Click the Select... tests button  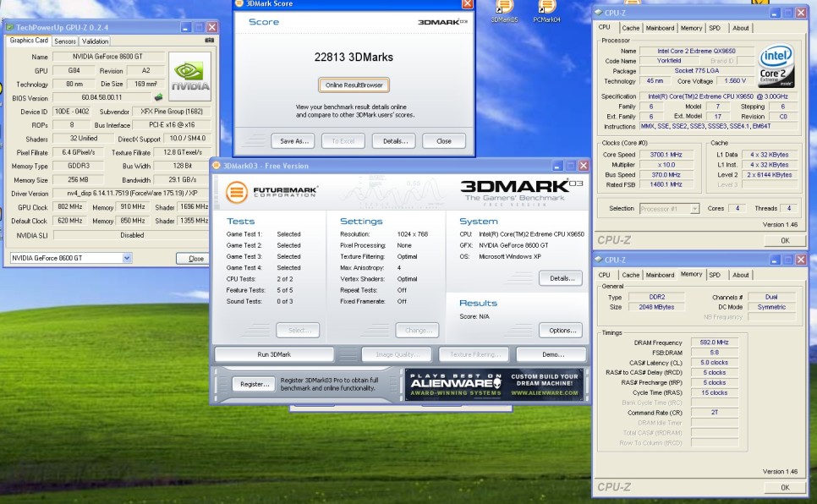(x=299, y=331)
